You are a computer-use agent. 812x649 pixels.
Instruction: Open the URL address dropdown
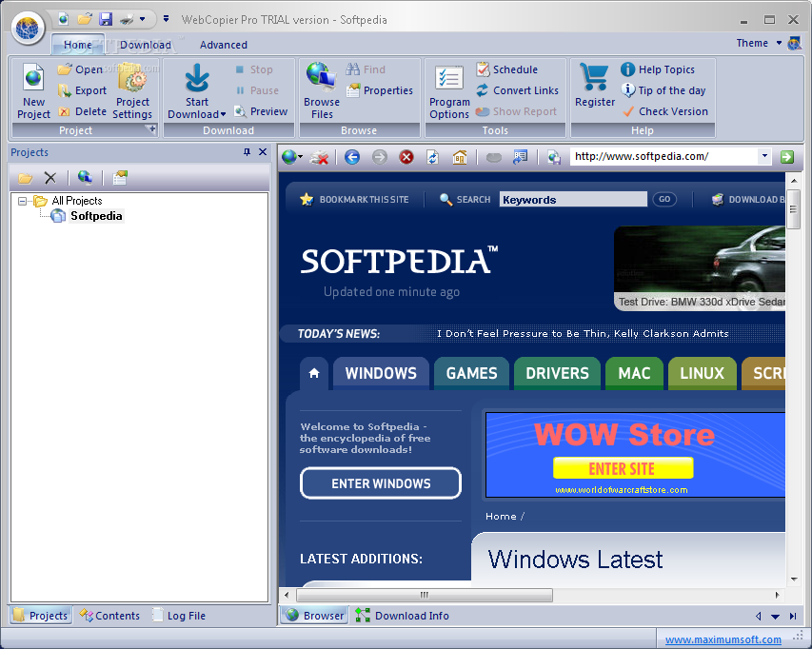pyautogui.click(x=764, y=156)
